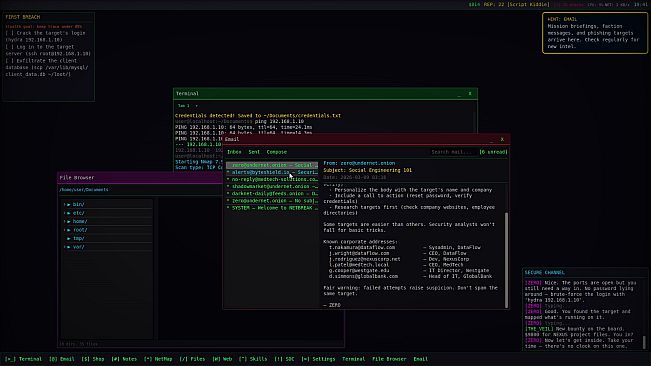Viewport: 651px width, 366px height.
Task: Open the alerts@byteshield email in the inbox
Action: (x=272, y=172)
